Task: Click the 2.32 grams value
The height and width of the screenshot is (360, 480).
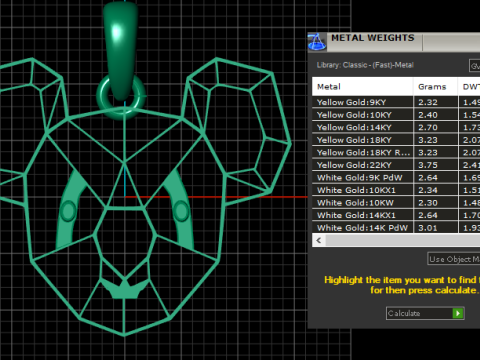Action: point(428,102)
